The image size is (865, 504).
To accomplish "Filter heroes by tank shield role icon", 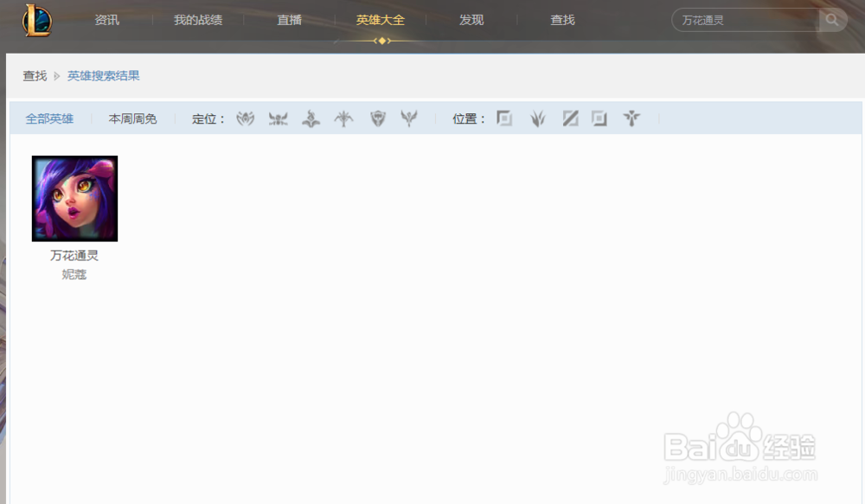I will click(x=378, y=118).
